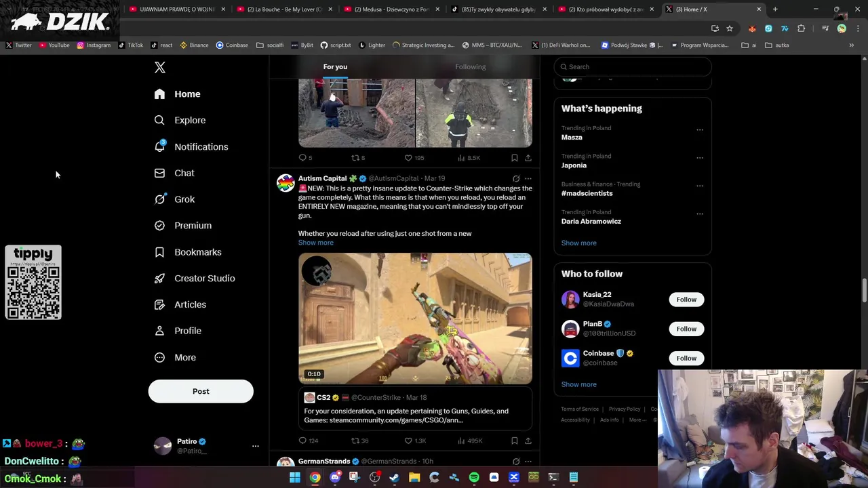Follow Coinbase
Viewport: 868px width, 488px height.
click(x=686, y=358)
